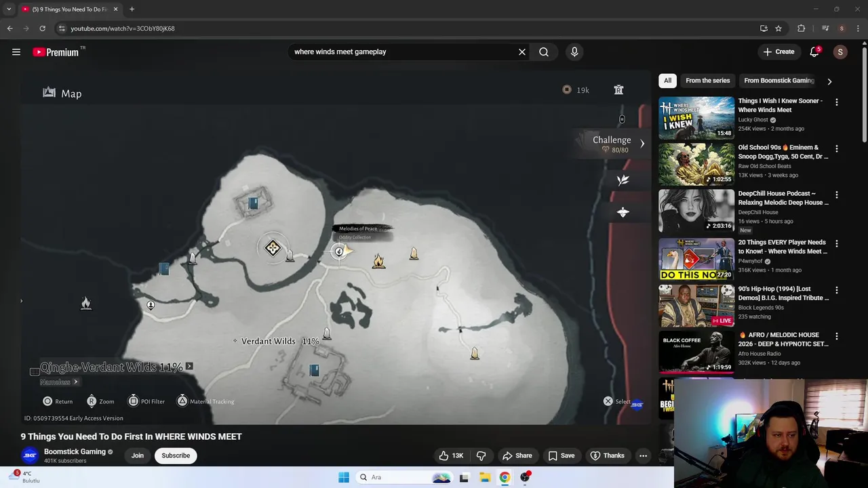Click the compass waypoint marker on map
Image resolution: width=868 pixels, height=488 pixels.
(x=273, y=248)
